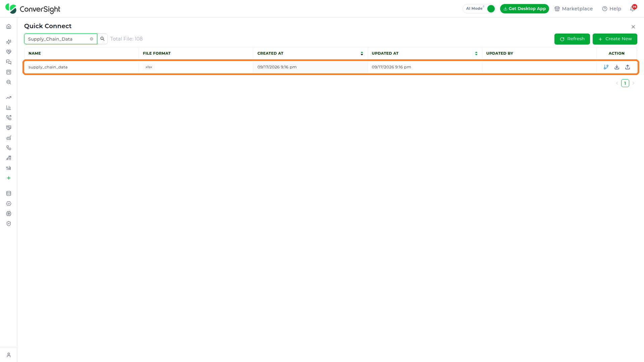Open the bar chart icon in sidebar
Image resolution: width=644 pixels, height=362 pixels.
(x=9, y=108)
